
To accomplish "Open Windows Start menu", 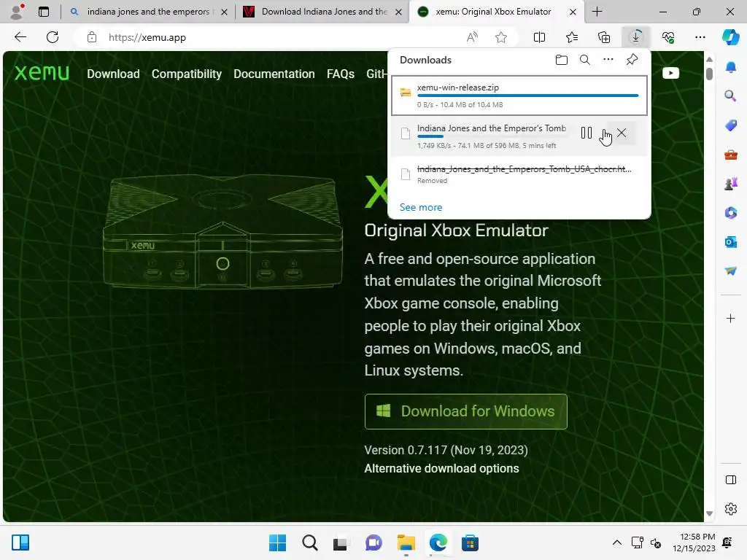I will pos(277,542).
